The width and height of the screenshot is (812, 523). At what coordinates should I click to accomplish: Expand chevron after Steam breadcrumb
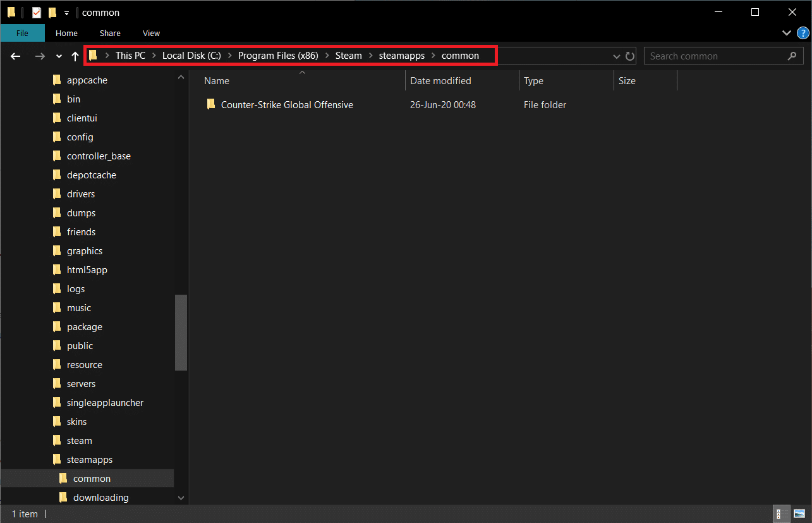coord(371,56)
